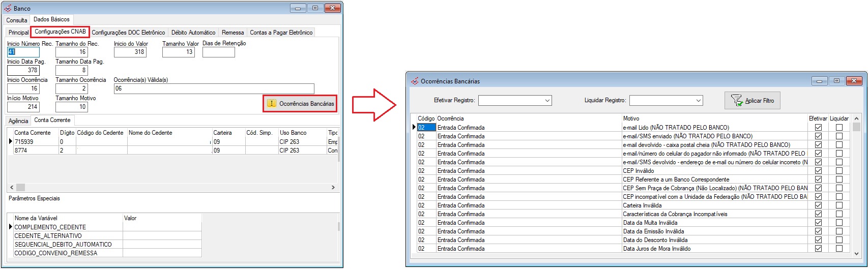Click the accounts grid horizontal scrollbar
Viewport: 868px width, 269px height.
[x=172, y=187]
